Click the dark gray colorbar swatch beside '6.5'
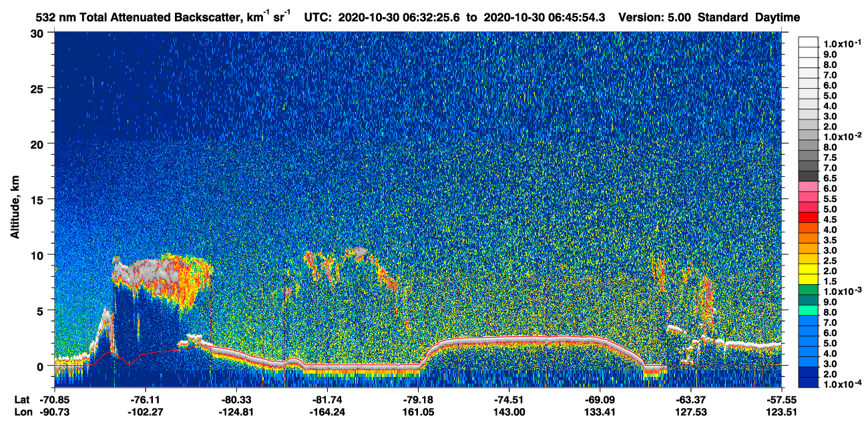The image size is (868, 445). [x=809, y=177]
